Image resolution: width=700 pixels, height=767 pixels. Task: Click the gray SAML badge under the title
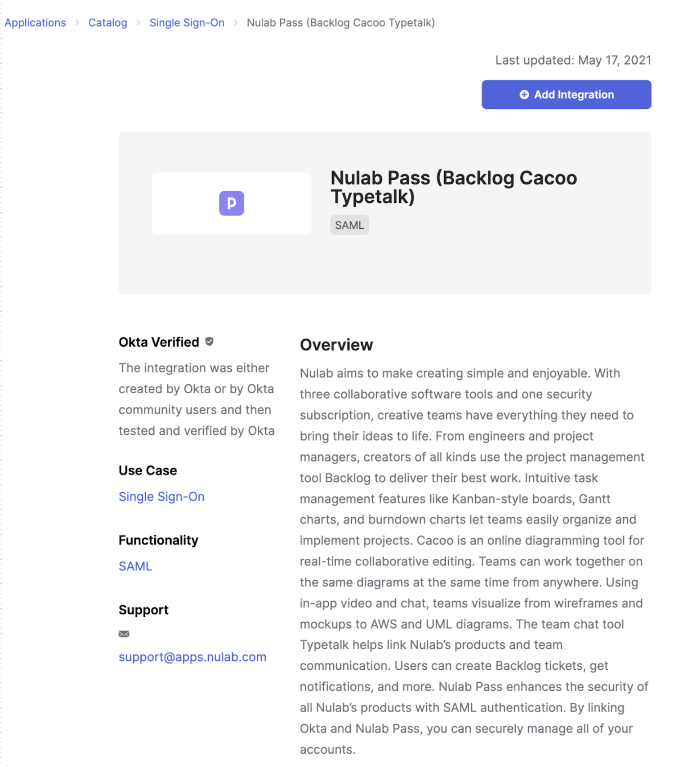click(349, 225)
